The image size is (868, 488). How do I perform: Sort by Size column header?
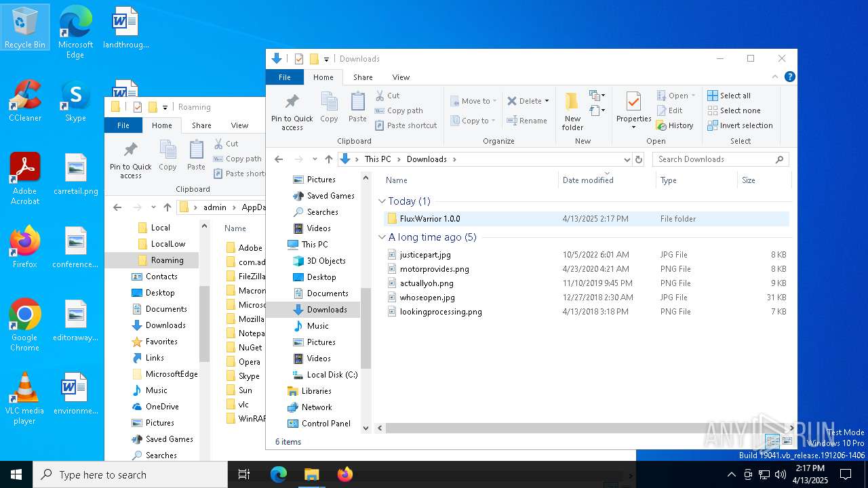point(764,180)
